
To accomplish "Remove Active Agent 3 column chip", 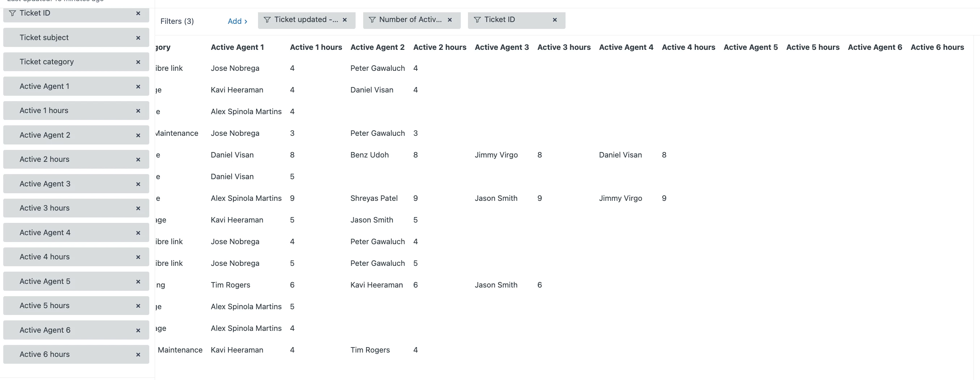I will click(x=138, y=184).
